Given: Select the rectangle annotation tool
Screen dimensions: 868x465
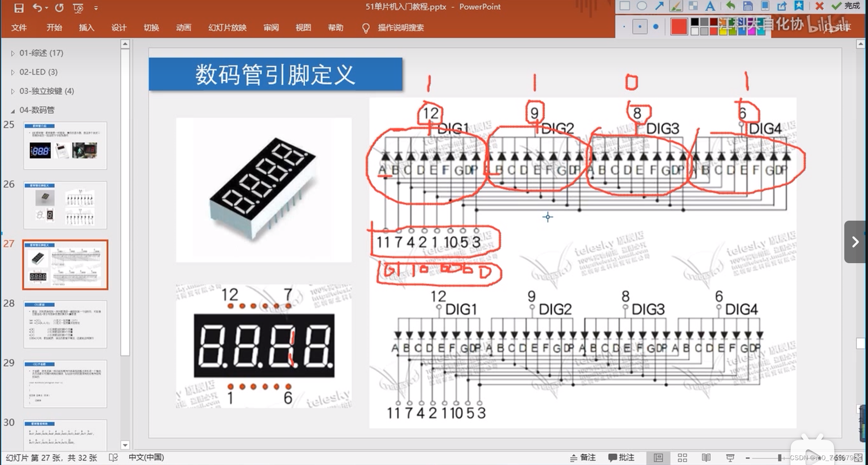Looking at the screenshot, I should click(624, 6).
